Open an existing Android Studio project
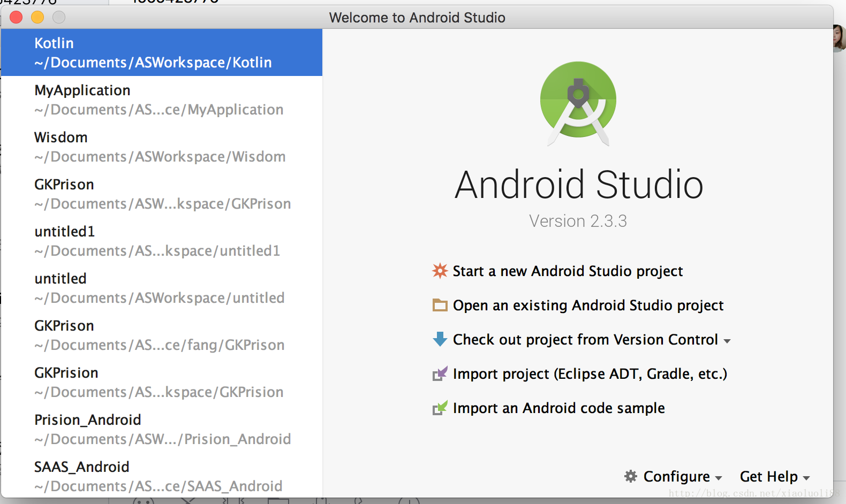This screenshot has width=846, height=504. [588, 306]
